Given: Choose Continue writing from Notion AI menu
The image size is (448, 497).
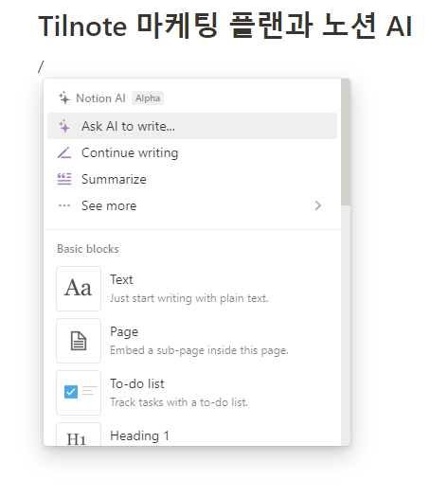Looking at the screenshot, I should pos(192,152).
